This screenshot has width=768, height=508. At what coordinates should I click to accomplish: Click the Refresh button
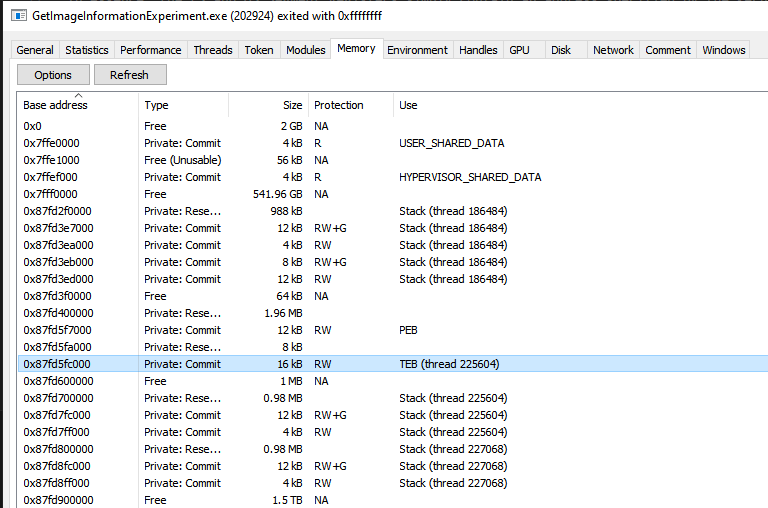click(129, 75)
